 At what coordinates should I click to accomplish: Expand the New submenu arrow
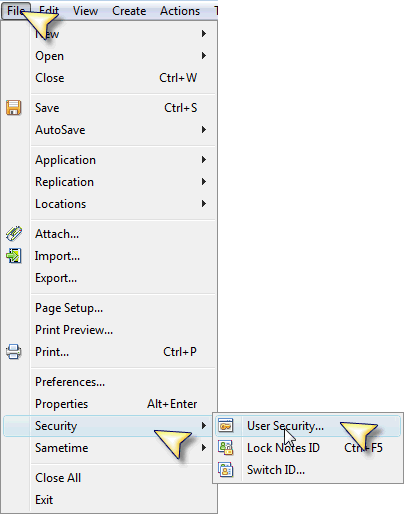tap(204, 33)
